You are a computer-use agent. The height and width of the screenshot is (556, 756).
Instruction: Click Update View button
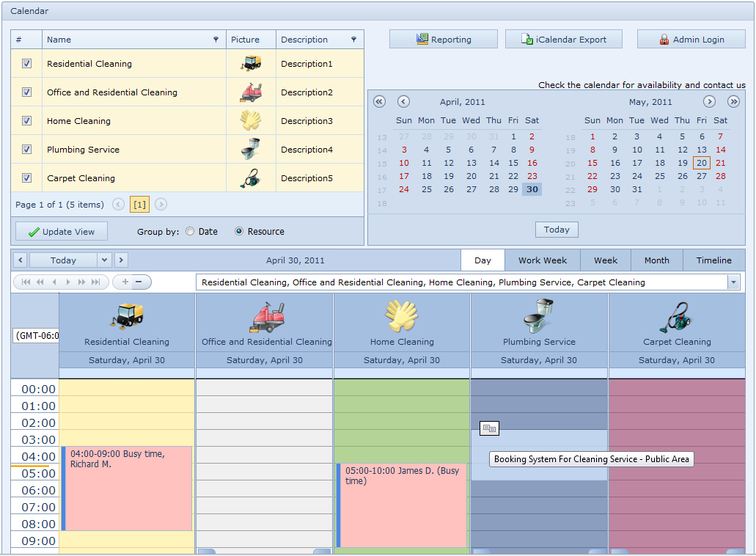point(62,232)
